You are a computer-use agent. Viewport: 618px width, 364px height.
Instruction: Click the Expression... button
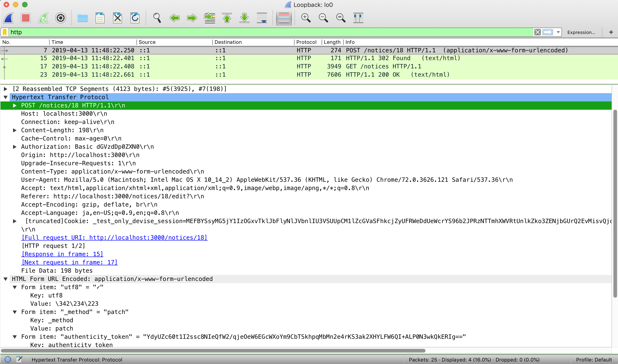click(x=581, y=32)
